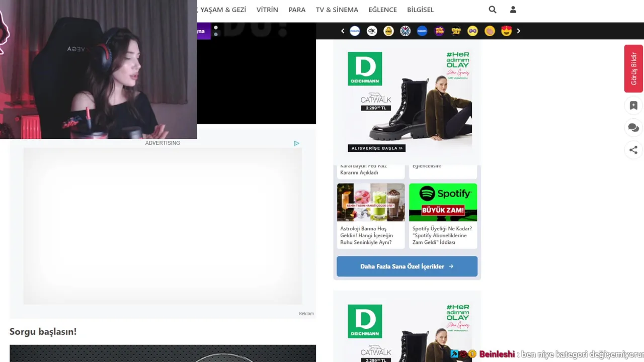
Task: Open the Spotify Üyeliği Ne Kadar article
Action: point(442,235)
